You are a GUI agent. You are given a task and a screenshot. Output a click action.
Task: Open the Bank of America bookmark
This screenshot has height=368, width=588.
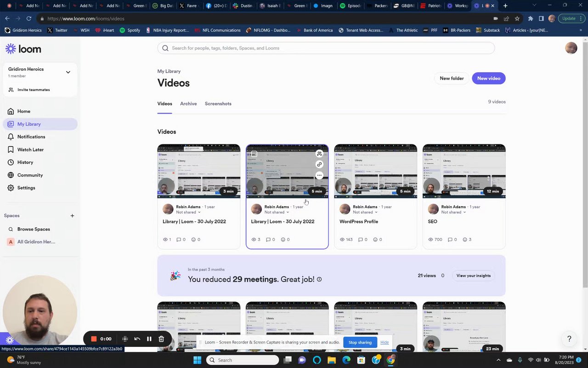[314, 30]
